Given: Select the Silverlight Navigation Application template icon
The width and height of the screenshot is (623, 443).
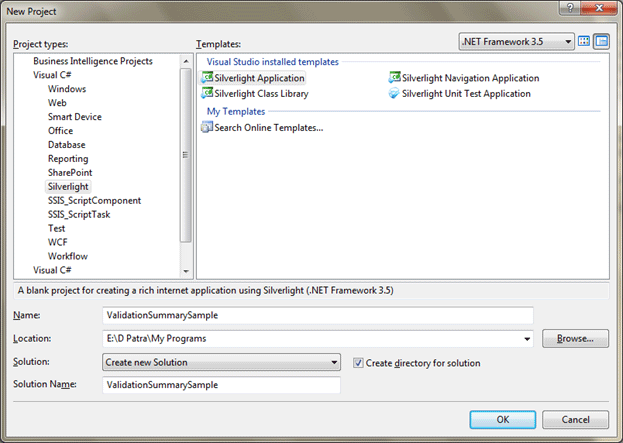Looking at the screenshot, I should coord(394,77).
